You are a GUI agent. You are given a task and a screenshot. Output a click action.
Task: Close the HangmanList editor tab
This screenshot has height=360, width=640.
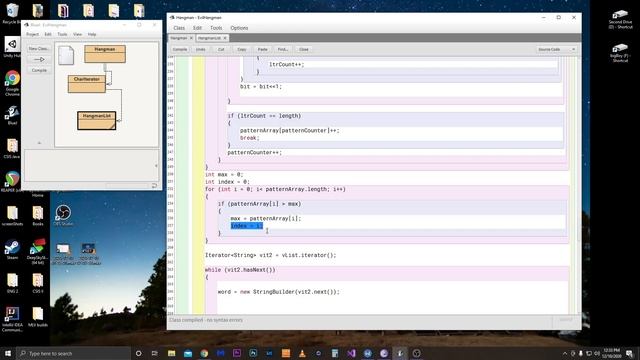[225, 38]
